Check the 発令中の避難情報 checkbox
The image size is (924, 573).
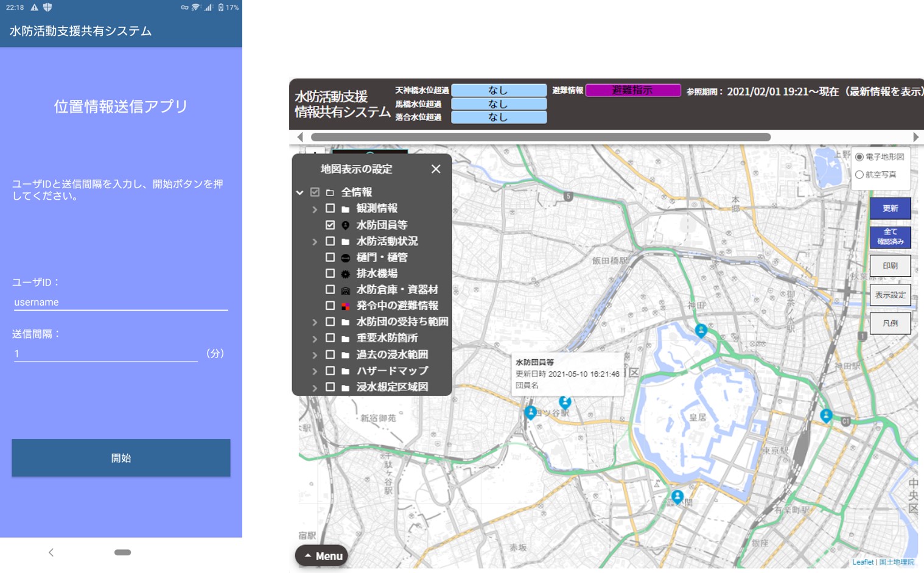pyautogui.click(x=330, y=305)
